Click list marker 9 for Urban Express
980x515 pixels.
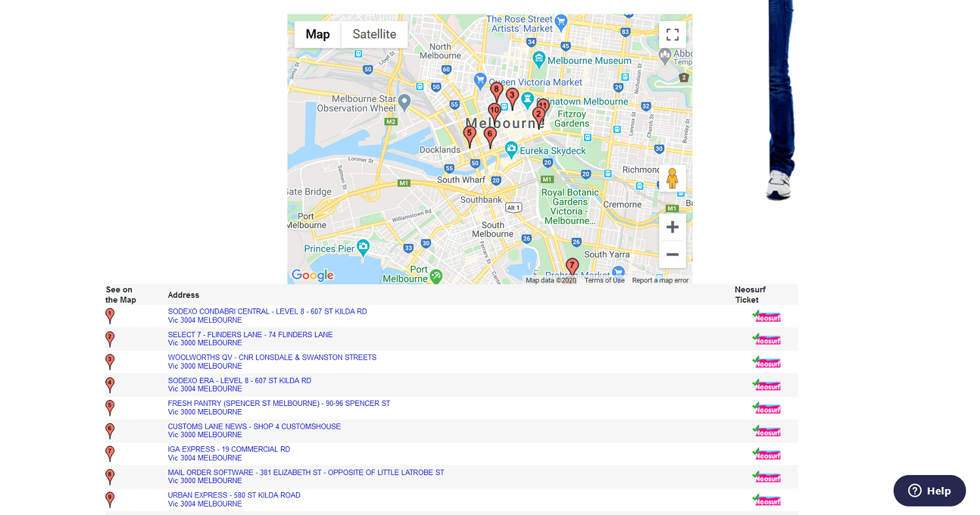pyautogui.click(x=110, y=500)
